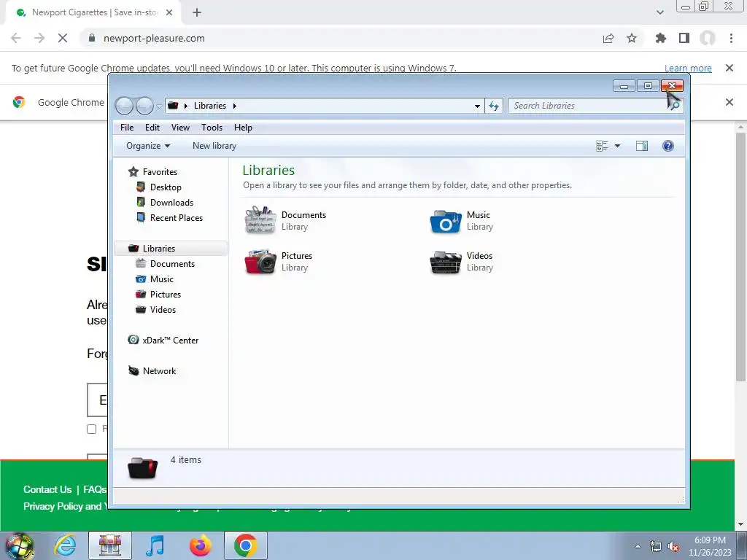Screen dimensions: 747x560
Task: Switch to Chrome via taskbar icon
Action: 245,545
